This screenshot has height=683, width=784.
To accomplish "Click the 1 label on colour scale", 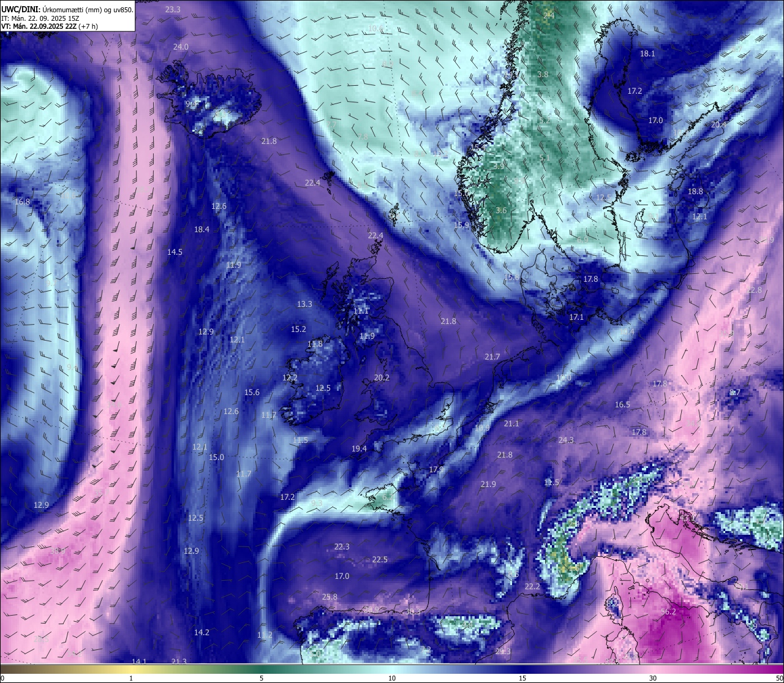I will 131,678.
